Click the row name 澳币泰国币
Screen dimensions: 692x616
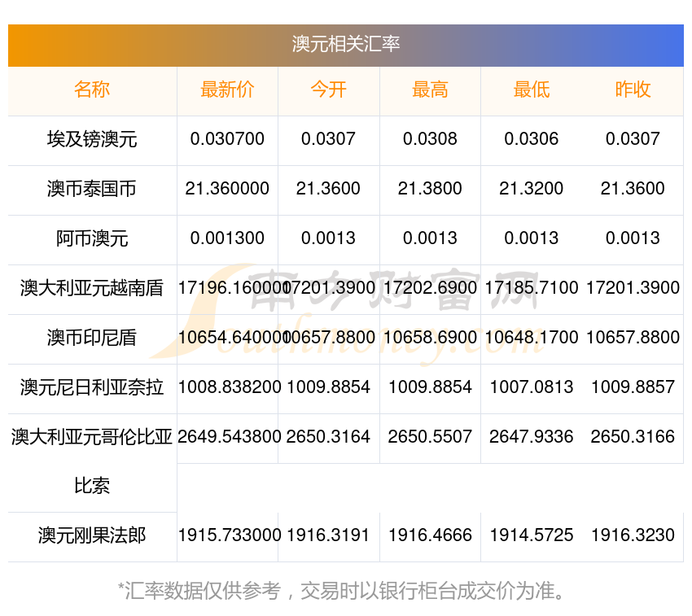tap(92, 189)
